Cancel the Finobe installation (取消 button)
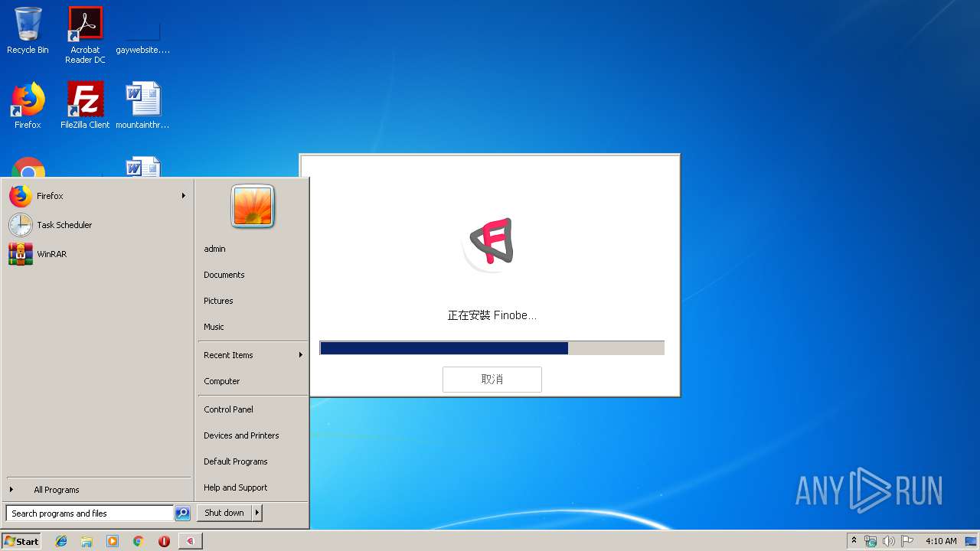980x551 pixels. [492, 380]
